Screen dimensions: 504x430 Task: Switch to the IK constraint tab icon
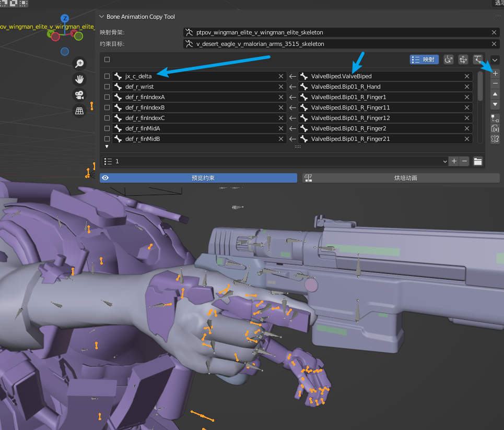click(x=478, y=59)
